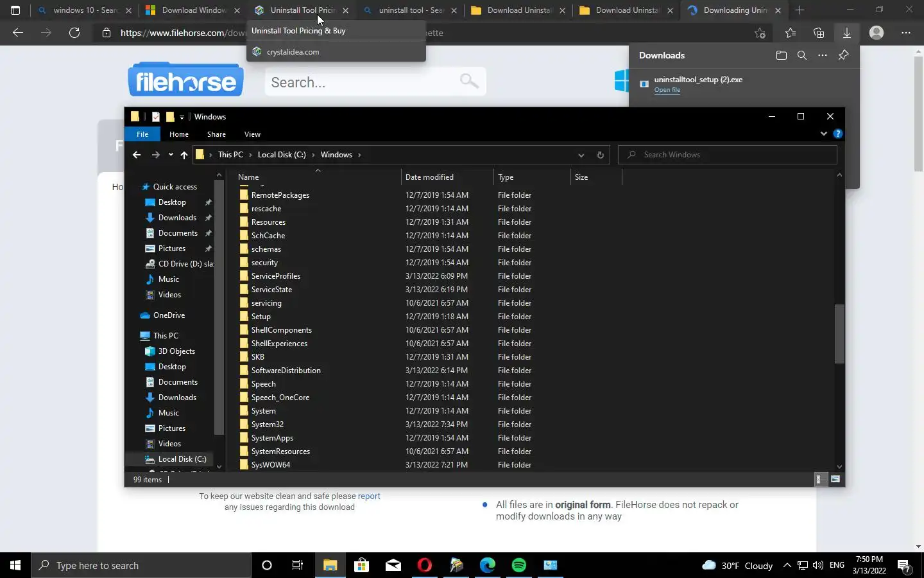Open more options in Edge Downloads panel

(x=823, y=55)
